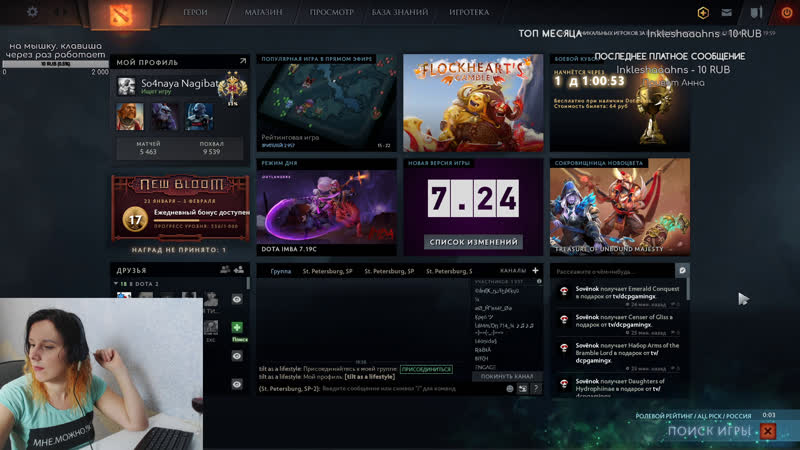This screenshot has height=450, width=800.
Task: Click the feed post icon beside status field
Action: coord(682,271)
